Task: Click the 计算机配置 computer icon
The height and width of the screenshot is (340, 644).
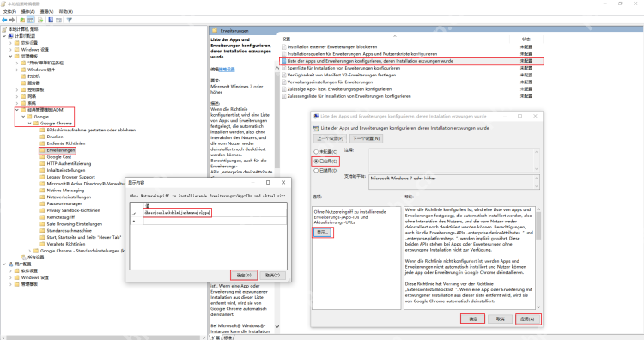Action: (x=10, y=36)
